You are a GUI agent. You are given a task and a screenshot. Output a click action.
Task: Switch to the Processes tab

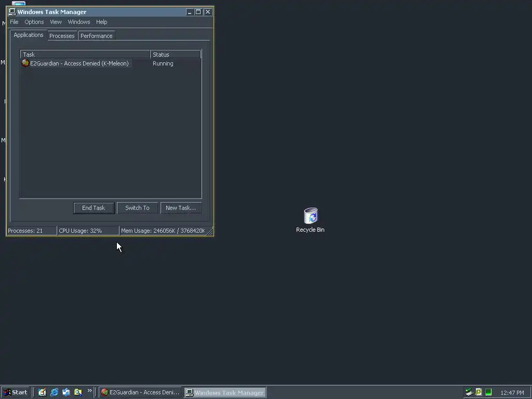(x=62, y=36)
